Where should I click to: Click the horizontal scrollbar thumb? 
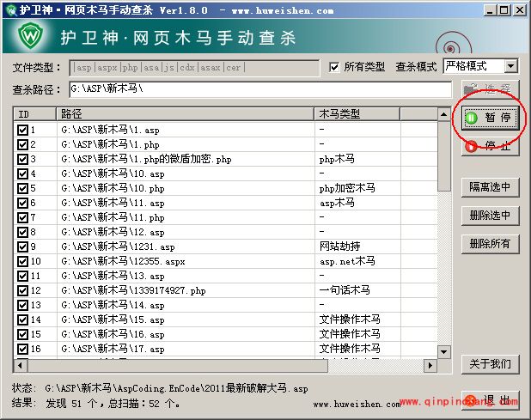(178, 366)
